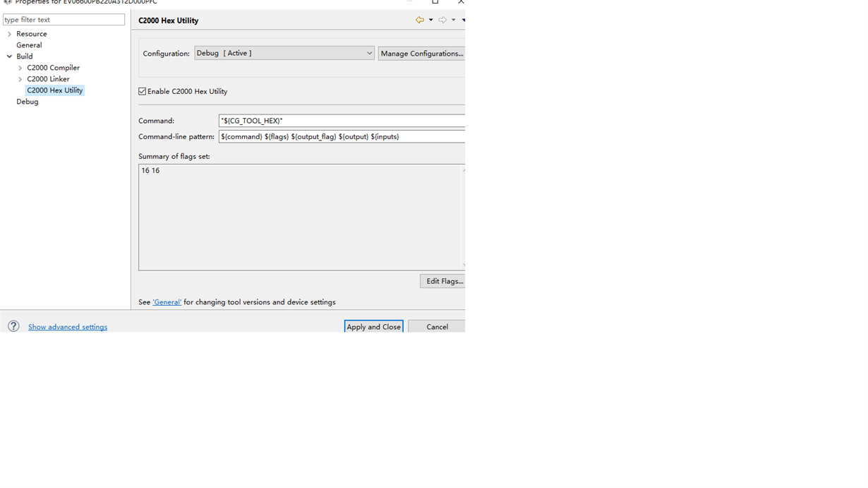
Task: Click the flags summary vertical scrollbar
Action: 463,217
